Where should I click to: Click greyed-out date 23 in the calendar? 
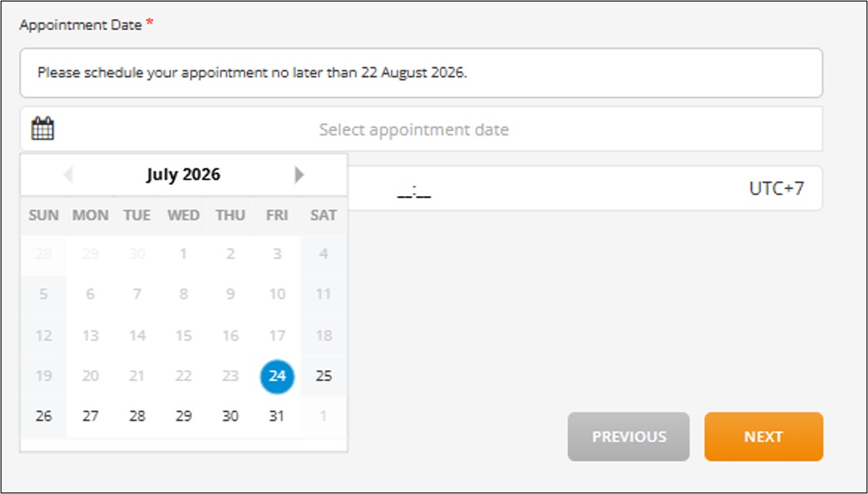click(231, 376)
